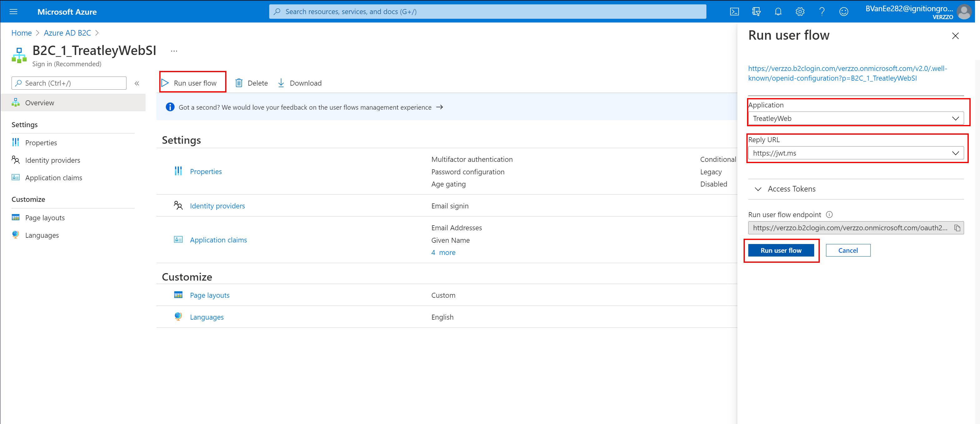Click Languages globe icon in Customize section

(x=178, y=316)
